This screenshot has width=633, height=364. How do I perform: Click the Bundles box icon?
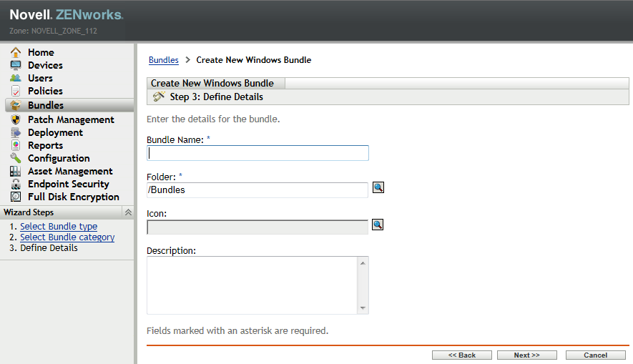tap(15, 105)
